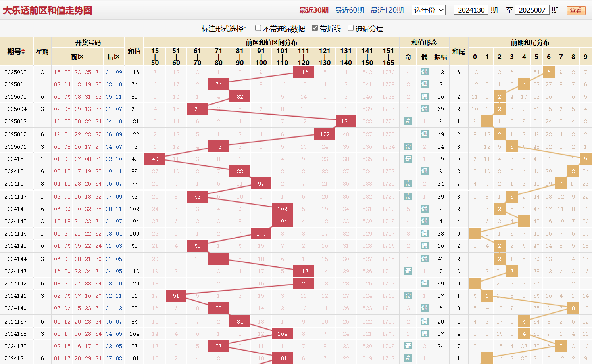This screenshot has height=364, width=596.
Task: Click the 星期 column header
Action: click(x=42, y=52)
